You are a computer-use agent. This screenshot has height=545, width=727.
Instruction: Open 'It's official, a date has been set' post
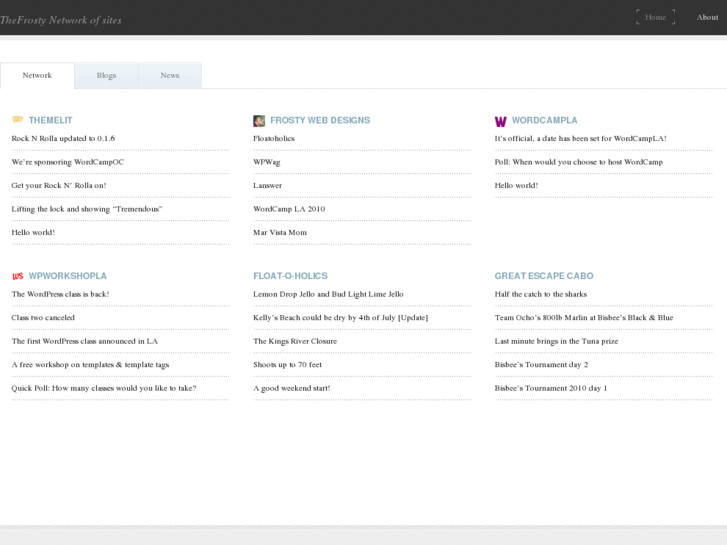(580, 138)
